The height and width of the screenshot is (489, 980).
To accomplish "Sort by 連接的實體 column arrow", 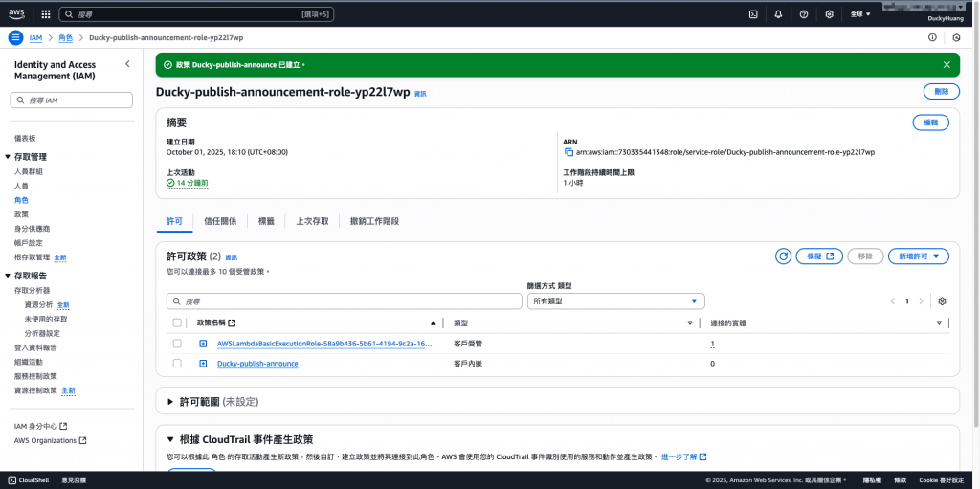I will coord(939,323).
